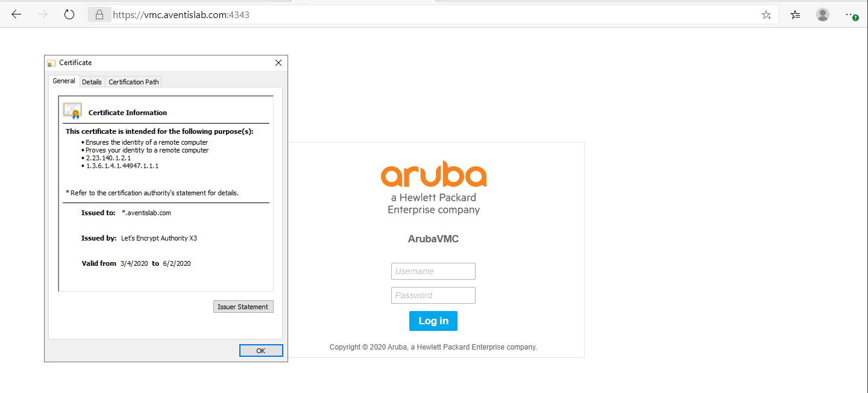Click the Log in button on ArubaVMC
This screenshot has height=393, width=868.
pos(433,321)
